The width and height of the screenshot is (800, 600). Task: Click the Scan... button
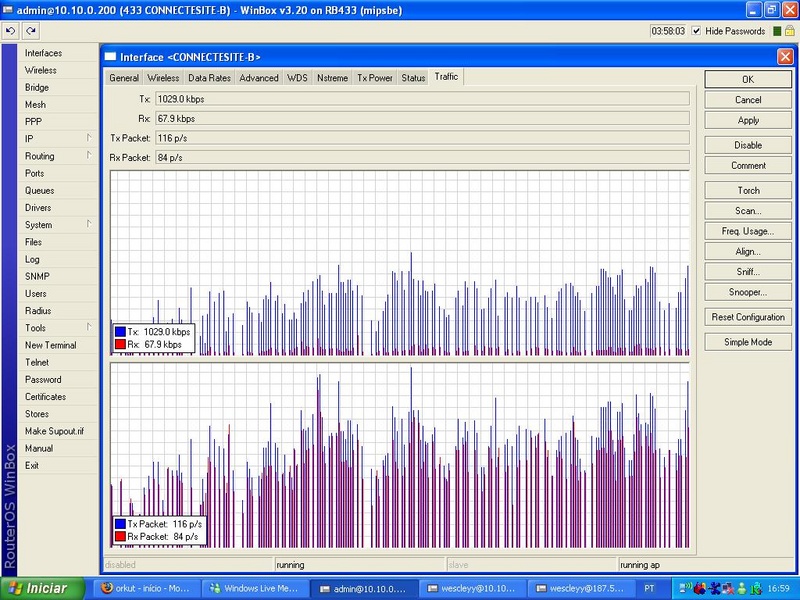tap(748, 211)
